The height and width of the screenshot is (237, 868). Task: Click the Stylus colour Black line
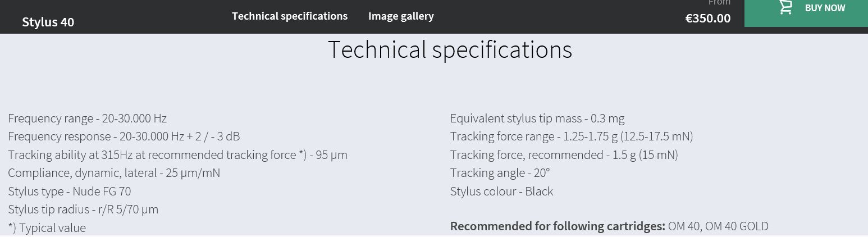502,192
